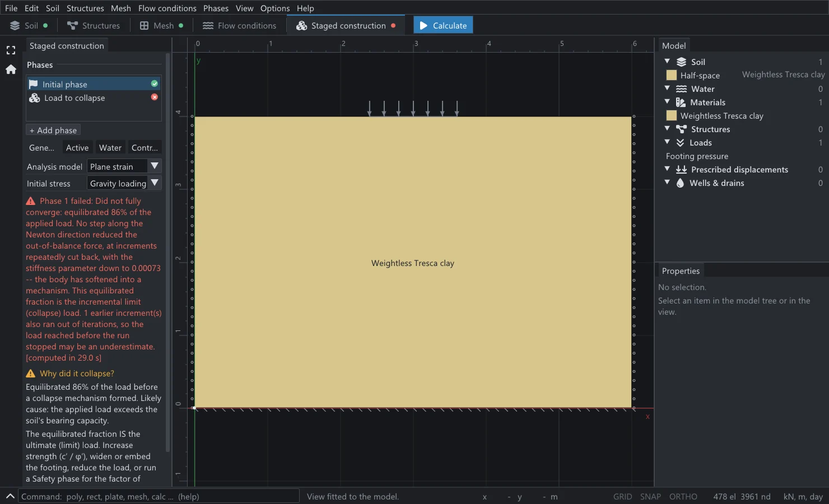Select the Properties panel tab

pos(681,271)
